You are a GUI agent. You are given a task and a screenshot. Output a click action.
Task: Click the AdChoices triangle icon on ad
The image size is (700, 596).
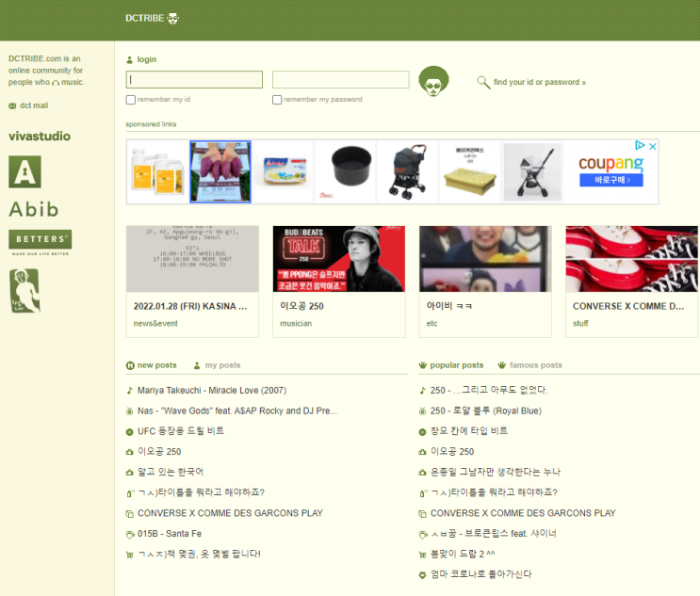(x=640, y=145)
